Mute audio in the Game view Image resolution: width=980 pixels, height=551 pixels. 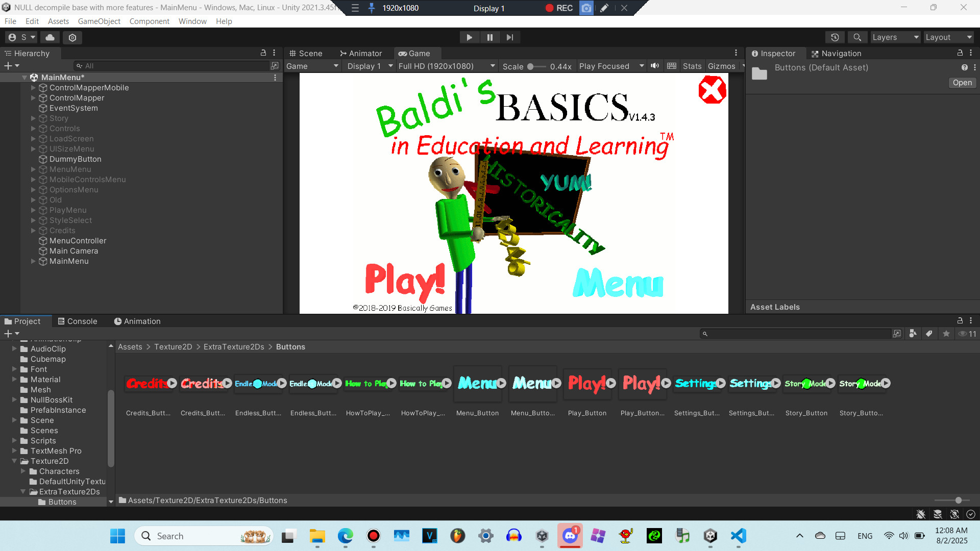tap(655, 66)
